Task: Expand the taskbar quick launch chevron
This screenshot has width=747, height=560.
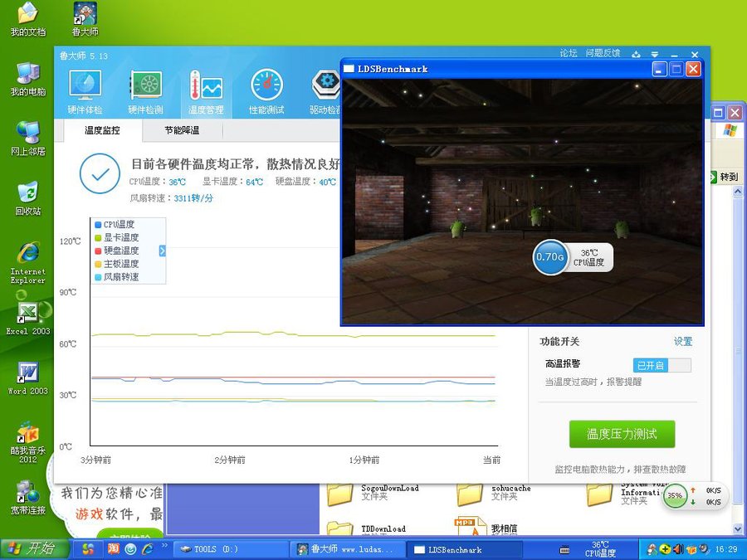Action: coord(164,546)
